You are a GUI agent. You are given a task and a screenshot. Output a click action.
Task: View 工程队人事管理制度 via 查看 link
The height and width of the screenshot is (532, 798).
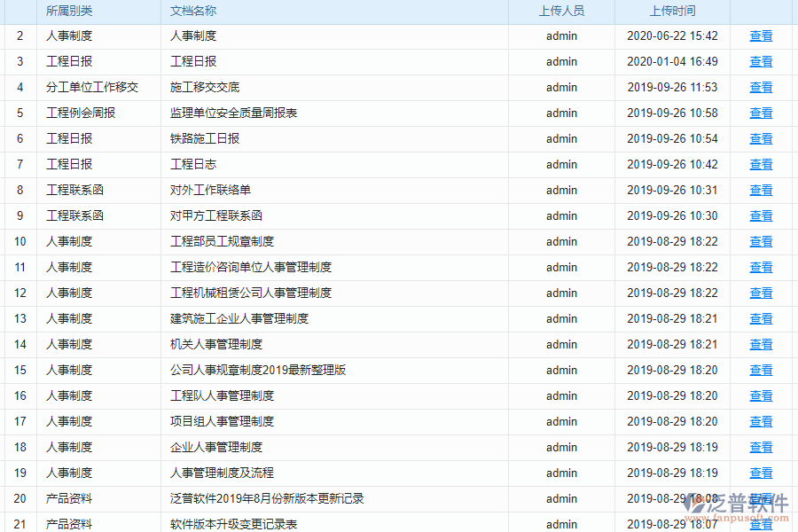[x=762, y=396]
